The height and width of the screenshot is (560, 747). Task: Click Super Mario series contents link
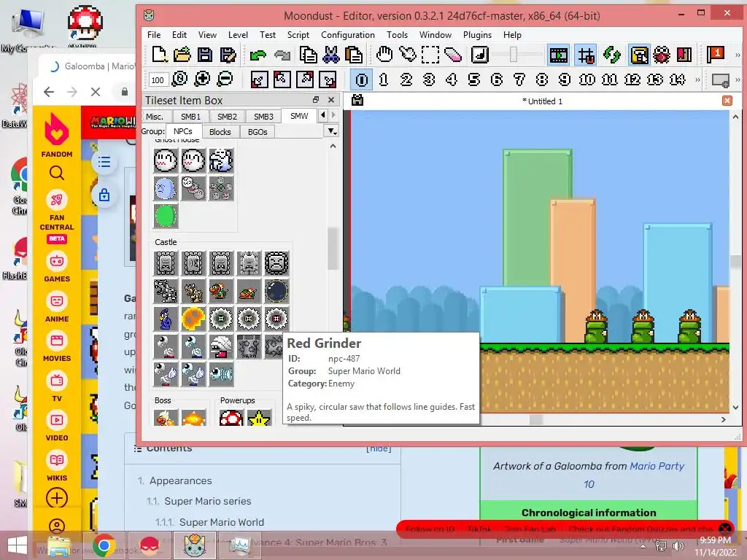[x=208, y=501]
